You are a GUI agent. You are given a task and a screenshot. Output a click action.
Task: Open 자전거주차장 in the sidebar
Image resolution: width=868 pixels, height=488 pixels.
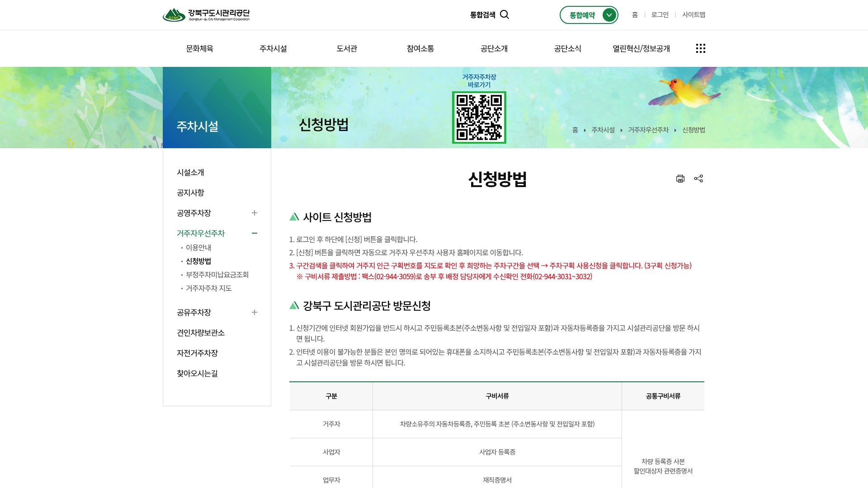pyautogui.click(x=197, y=353)
